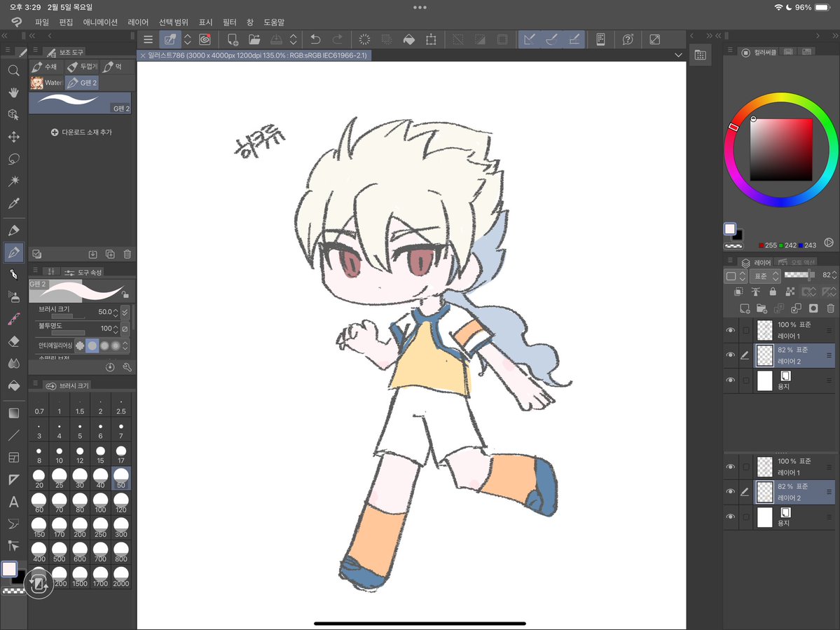Click the smartphone companion mode icon
840x630 pixels.
[x=600, y=40]
